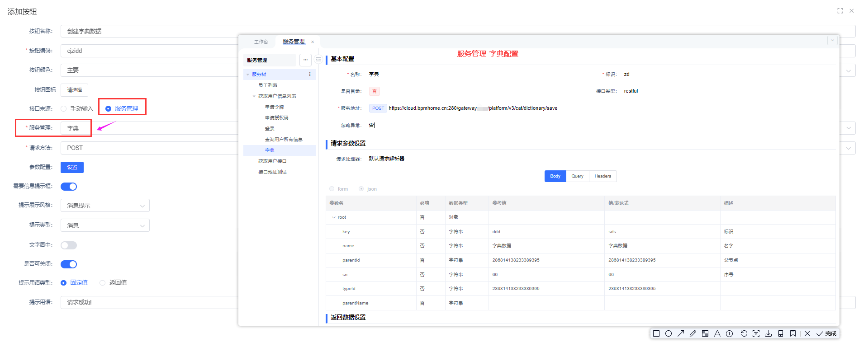The height and width of the screenshot is (361, 868).
Task: Select 员工列表 in service tree
Action: [268, 85]
